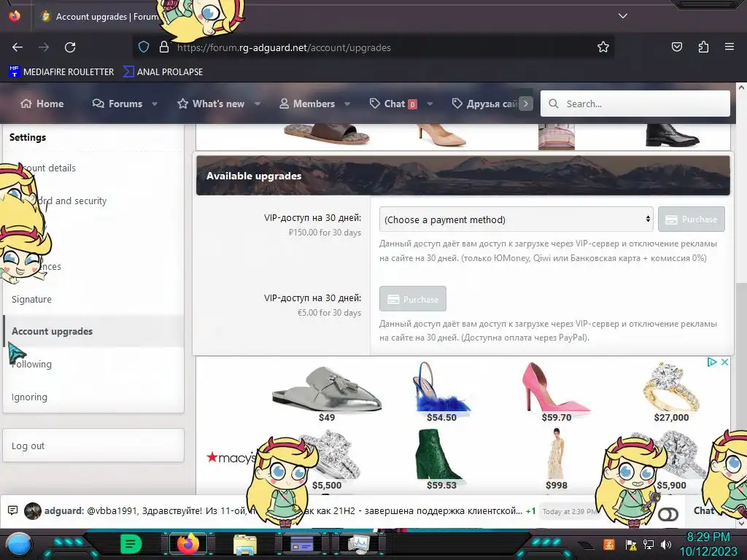Open the Pocket save icon
The image size is (747, 560).
click(x=677, y=47)
